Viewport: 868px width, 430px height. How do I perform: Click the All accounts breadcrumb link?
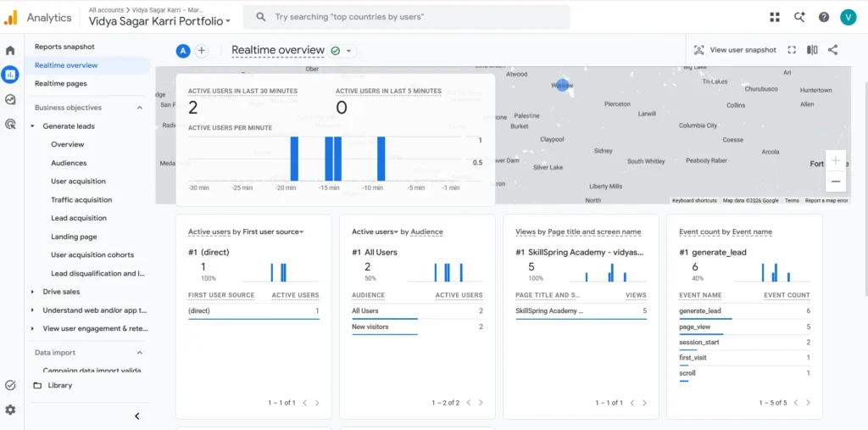[x=107, y=10]
